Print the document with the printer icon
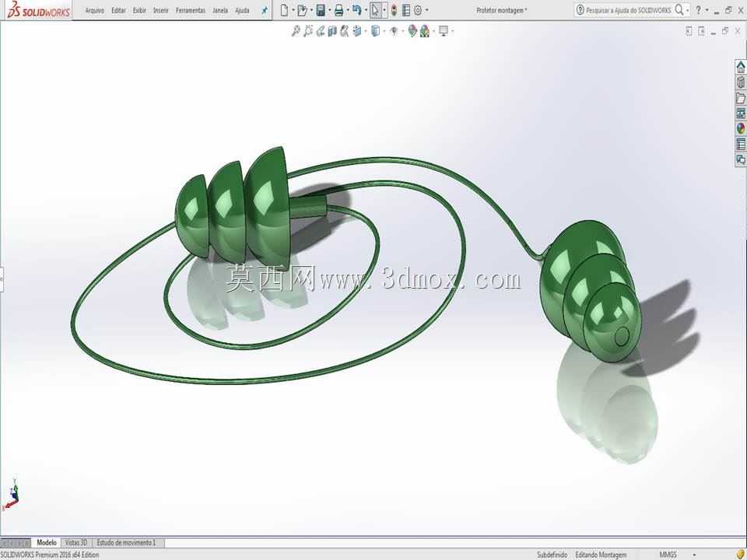Viewport: 747px width, 560px height. click(338, 10)
